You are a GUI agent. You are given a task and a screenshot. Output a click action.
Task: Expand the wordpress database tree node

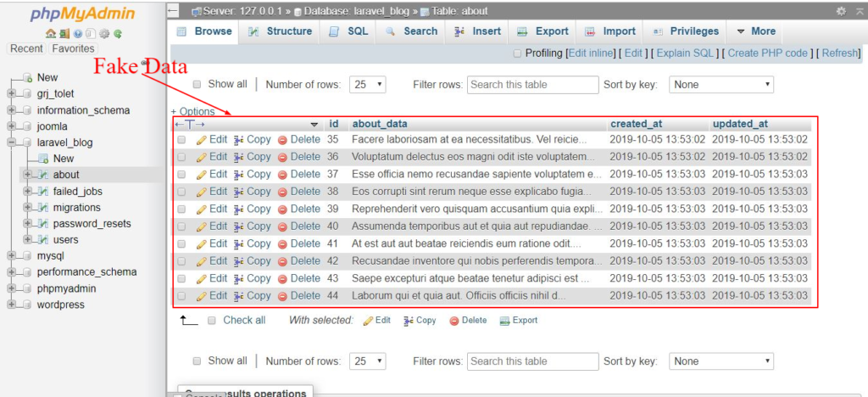(x=12, y=305)
